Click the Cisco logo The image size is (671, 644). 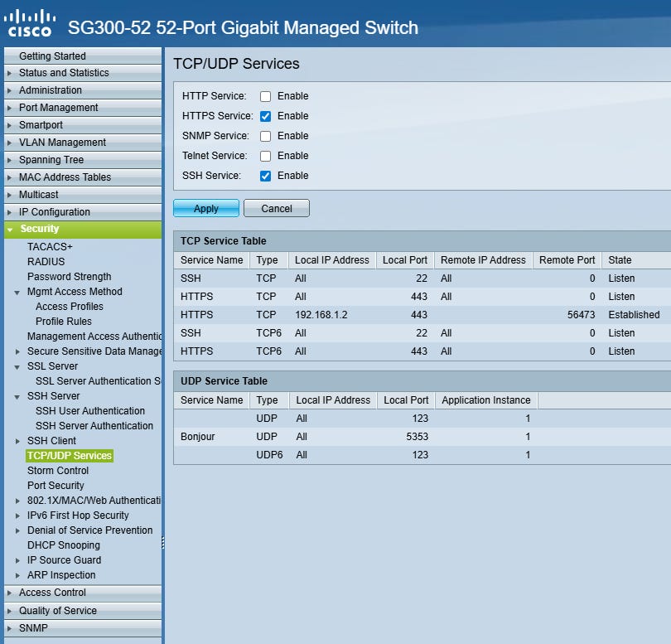(x=30, y=23)
